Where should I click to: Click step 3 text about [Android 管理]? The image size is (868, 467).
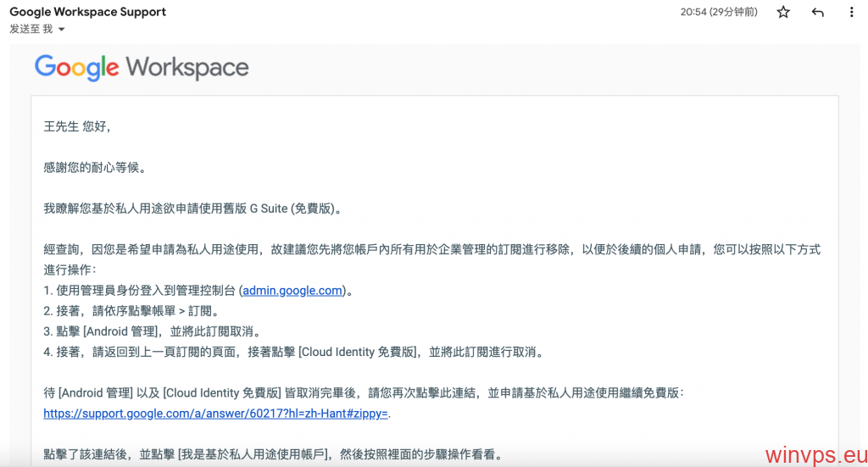coord(153,331)
